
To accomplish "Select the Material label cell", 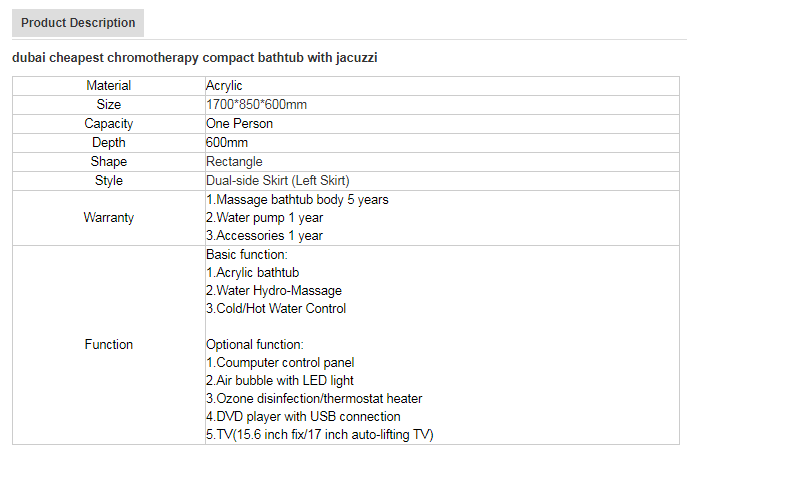I will [x=108, y=86].
